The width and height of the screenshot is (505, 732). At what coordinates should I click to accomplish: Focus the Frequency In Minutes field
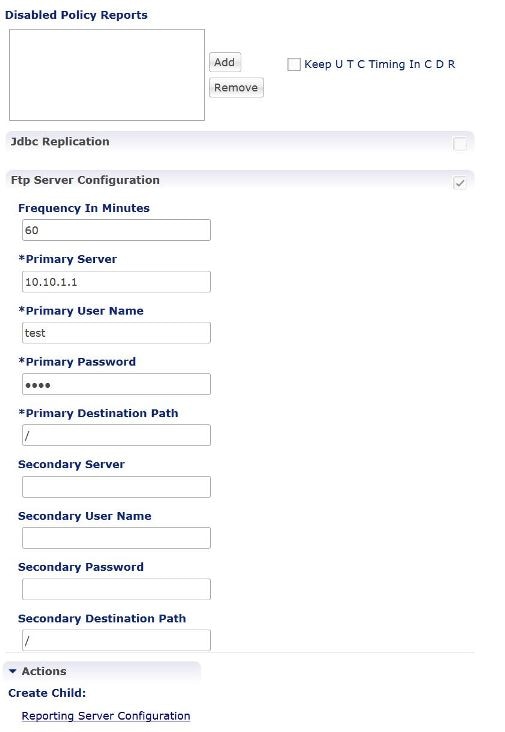click(116, 230)
